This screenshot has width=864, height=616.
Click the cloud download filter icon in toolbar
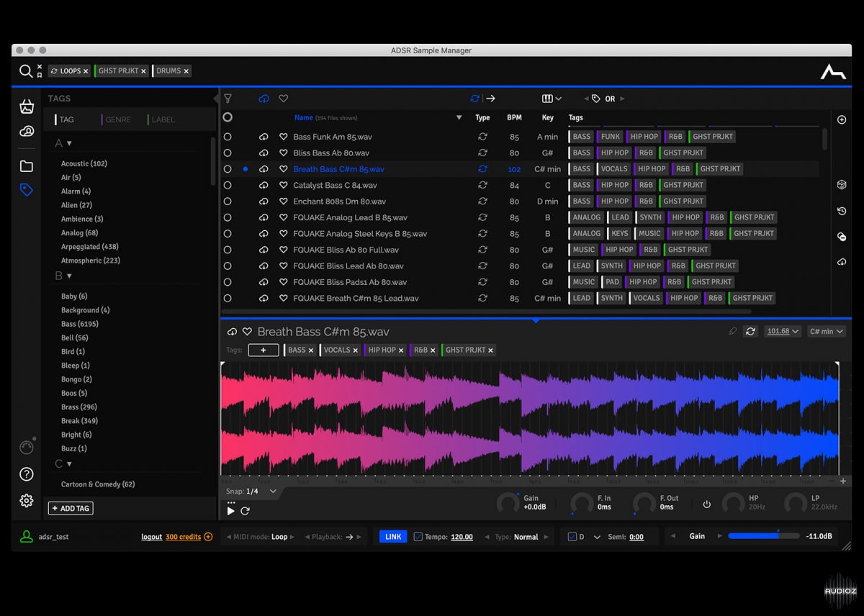coord(264,99)
